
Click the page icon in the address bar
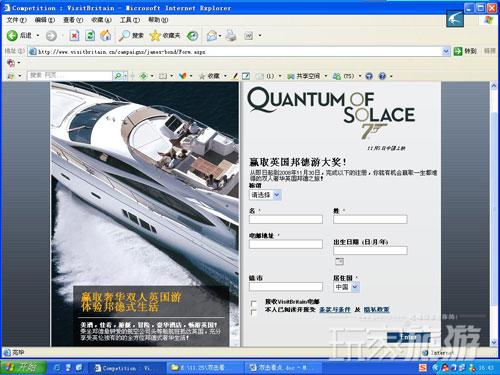pos(32,51)
